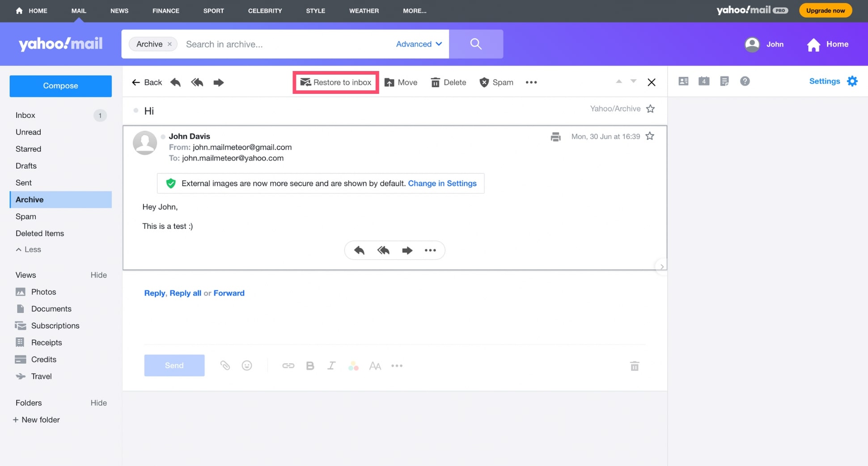The width and height of the screenshot is (868, 466).
Task: Open the Finance tab in top navigation
Action: (165, 11)
